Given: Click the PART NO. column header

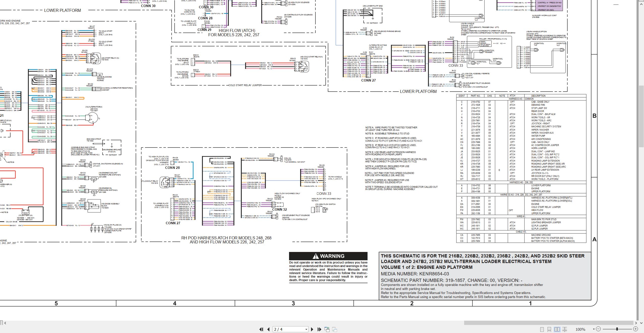Looking at the screenshot, I should coord(475,96).
